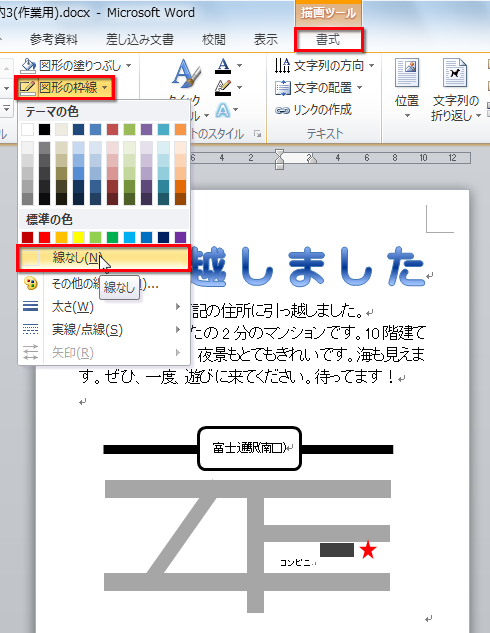This screenshot has height=633, width=490.
Task: Click the テキスト group label
Action: [x=325, y=133]
